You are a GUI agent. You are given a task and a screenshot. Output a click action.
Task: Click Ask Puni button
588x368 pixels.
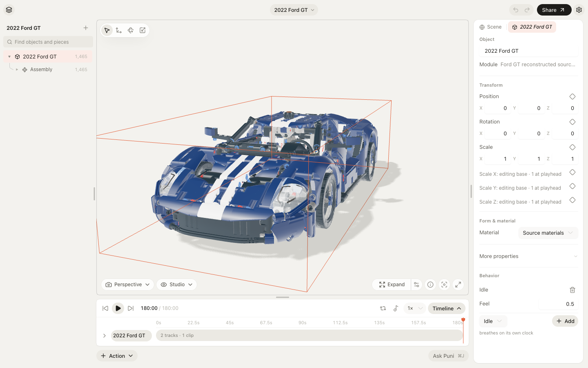click(x=448, y=356)
